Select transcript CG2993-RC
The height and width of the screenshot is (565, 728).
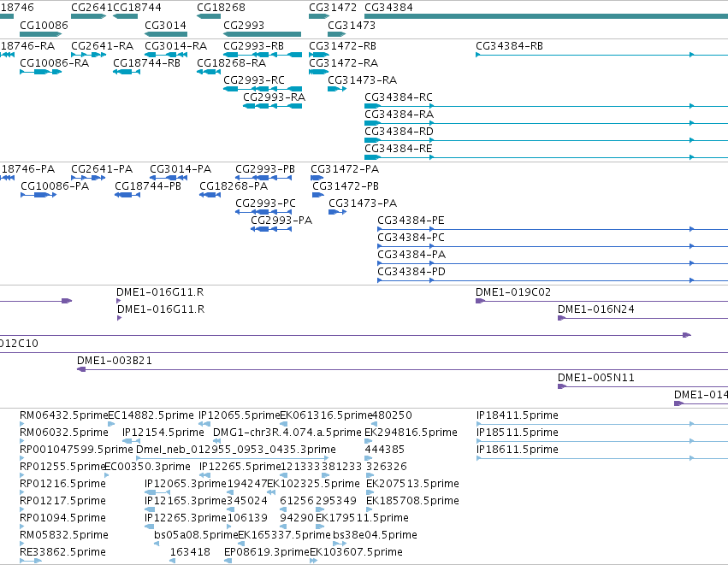(x=263, y=89)
